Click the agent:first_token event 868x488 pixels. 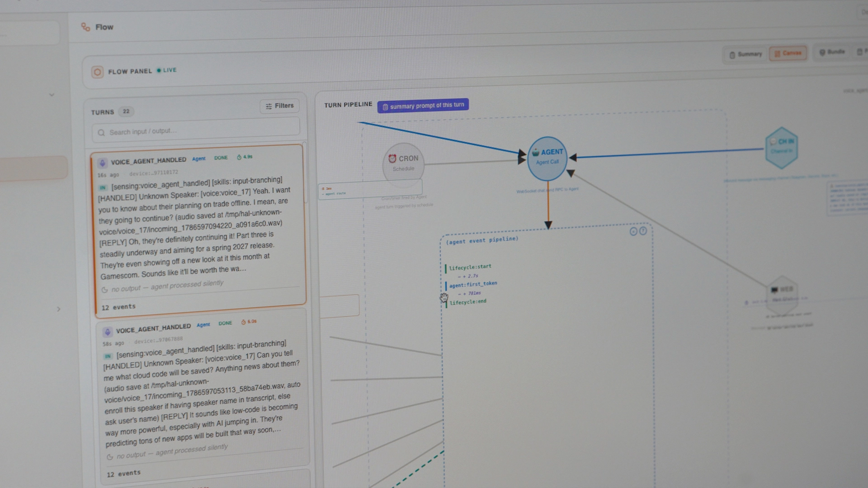pos(473,284)
